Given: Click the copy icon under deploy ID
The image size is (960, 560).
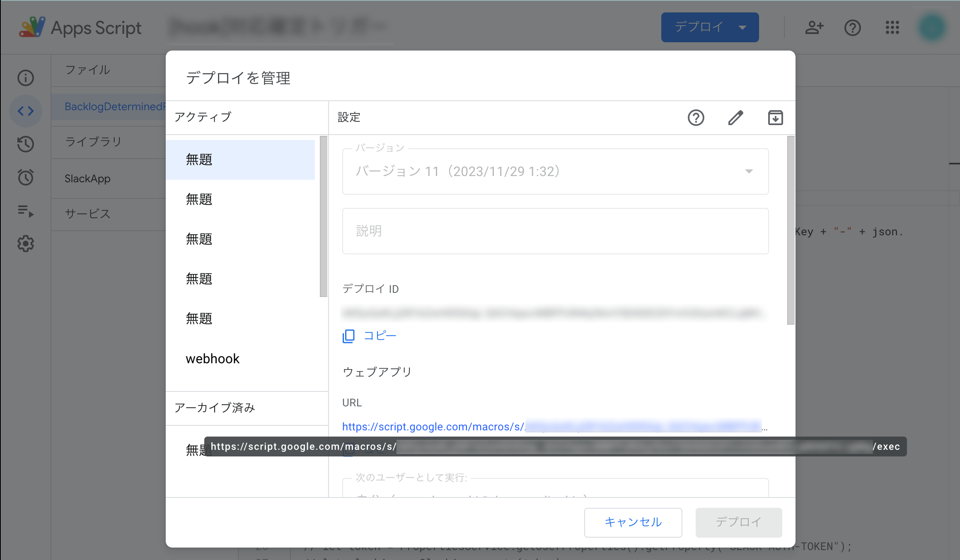Looking at the screenshot, I should click(348, 336).
